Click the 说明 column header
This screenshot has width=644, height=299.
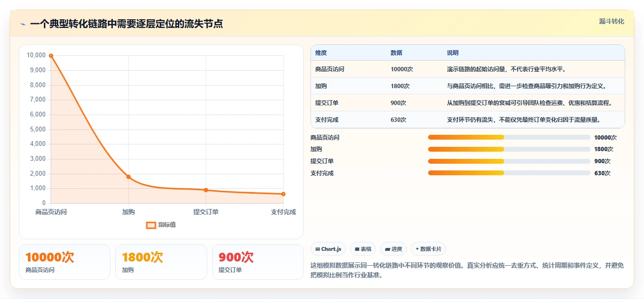point(453,53)
